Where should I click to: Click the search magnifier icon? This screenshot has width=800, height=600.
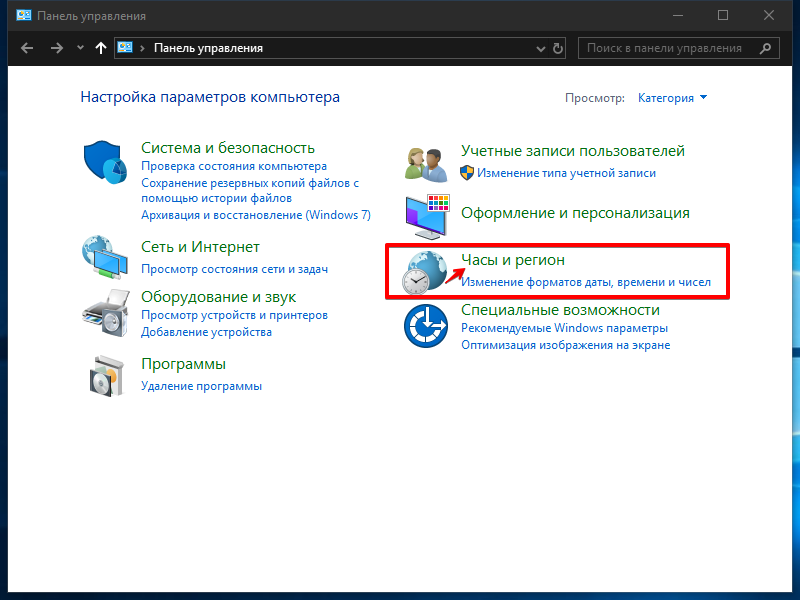[765, 48]
